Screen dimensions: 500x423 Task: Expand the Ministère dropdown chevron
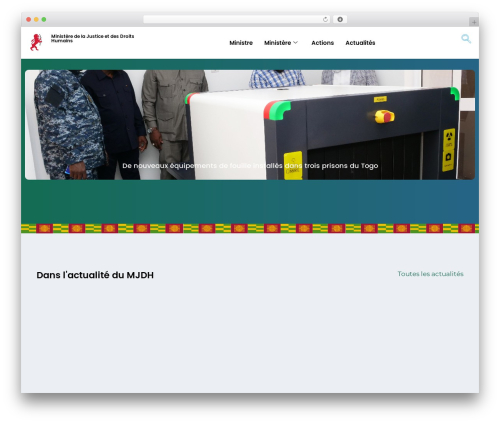coord(295,43)
